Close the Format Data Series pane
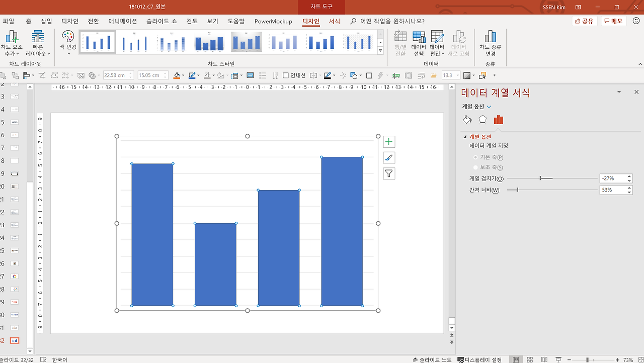This screenshot has height=363, width=644. (636, 92)
